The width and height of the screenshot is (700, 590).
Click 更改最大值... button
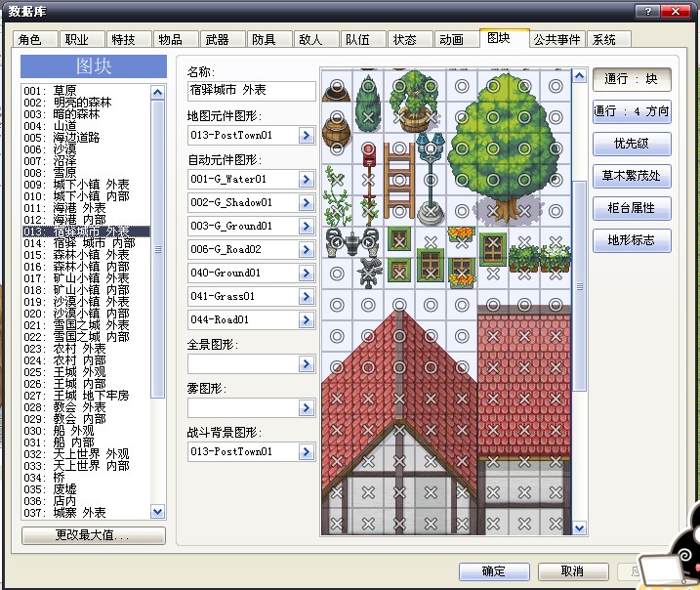point(94,535)
